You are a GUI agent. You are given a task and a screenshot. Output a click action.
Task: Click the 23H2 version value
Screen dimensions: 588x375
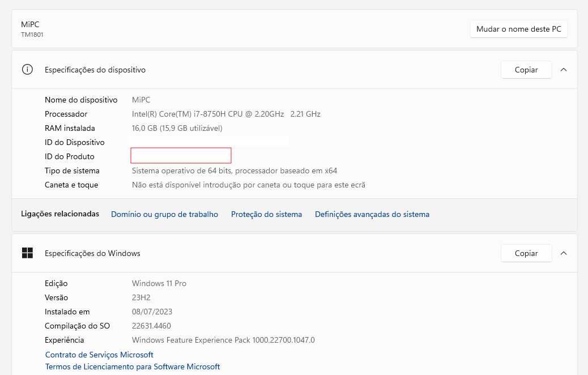[x=141, y=298]
